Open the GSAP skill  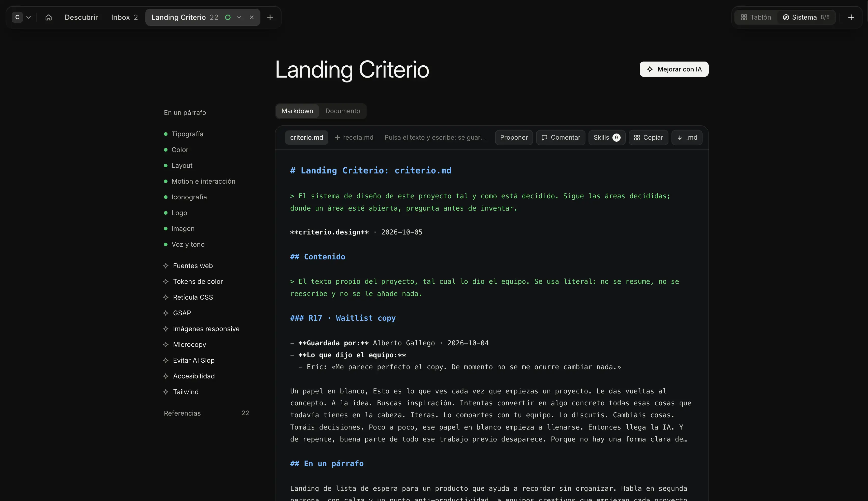[x=177, y=313]
